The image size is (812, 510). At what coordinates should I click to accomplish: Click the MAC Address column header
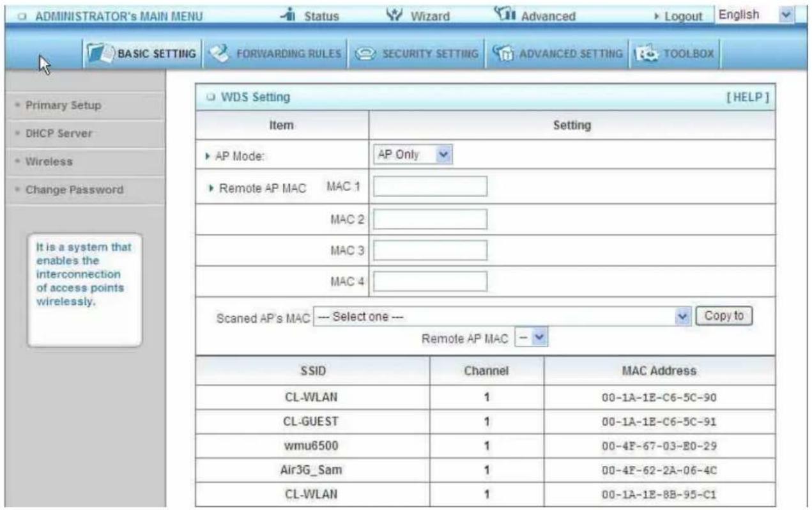pyautogui.click(x=661, y=371)
